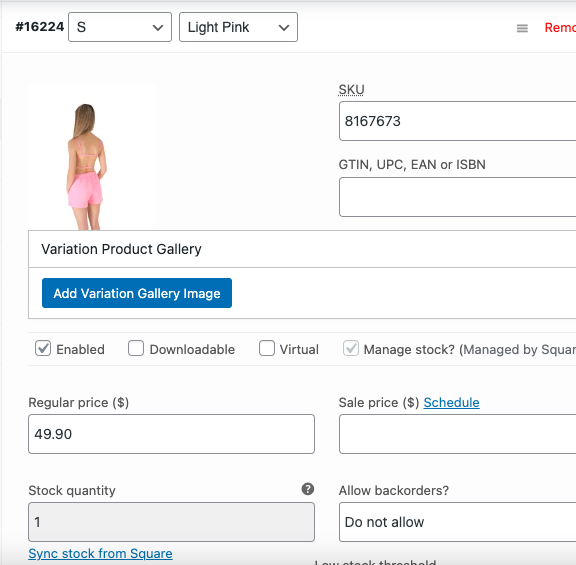Open the Allow backorders dropdown
Image resolution: width=576 pixels, height=565 pixels.
[x=457, y=522]
